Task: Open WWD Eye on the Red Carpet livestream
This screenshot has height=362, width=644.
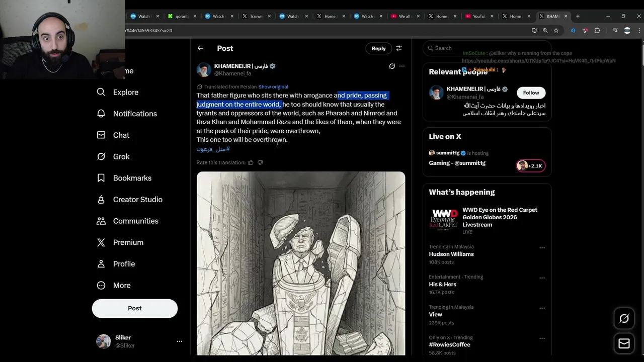Action: click(x=487, y=221)
